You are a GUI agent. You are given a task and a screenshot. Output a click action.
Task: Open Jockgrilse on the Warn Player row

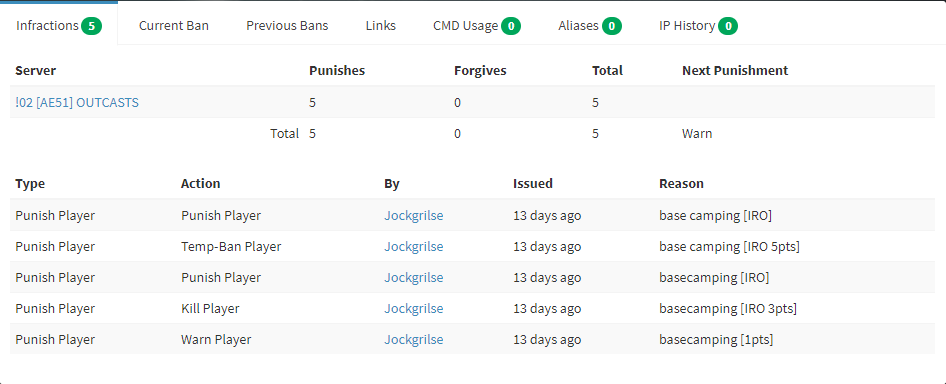[414, 340]
